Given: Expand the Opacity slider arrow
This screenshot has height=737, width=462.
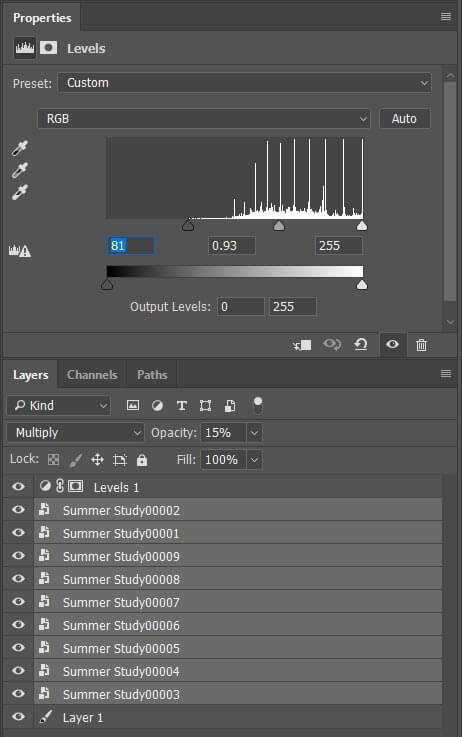Looking at the screenshot, I should 254,432.
